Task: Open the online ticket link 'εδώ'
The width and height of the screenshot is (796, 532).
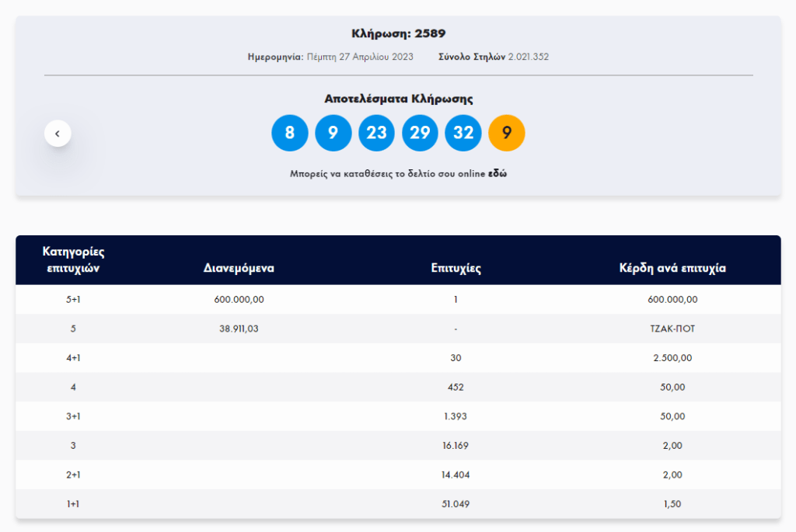Action: tap(497, 174)
